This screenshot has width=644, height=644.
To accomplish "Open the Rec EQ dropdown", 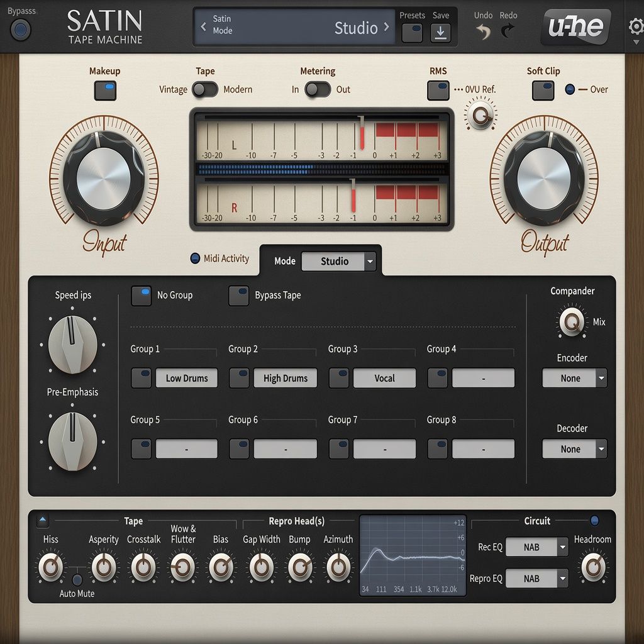I will coord(537,547).
